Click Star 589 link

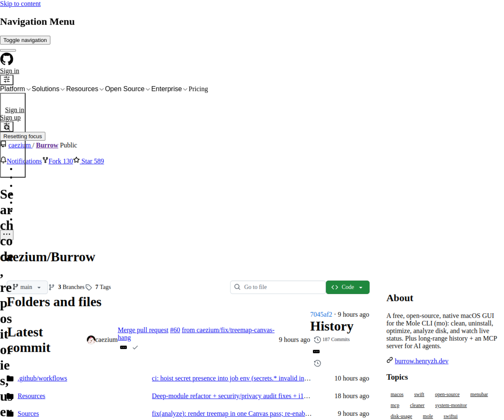[92, 161]
